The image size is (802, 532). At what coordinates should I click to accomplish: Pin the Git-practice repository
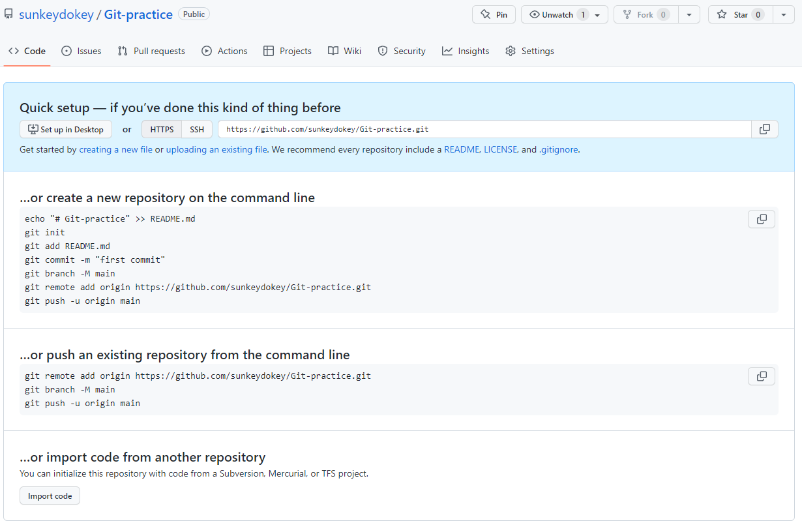(494, 14)
